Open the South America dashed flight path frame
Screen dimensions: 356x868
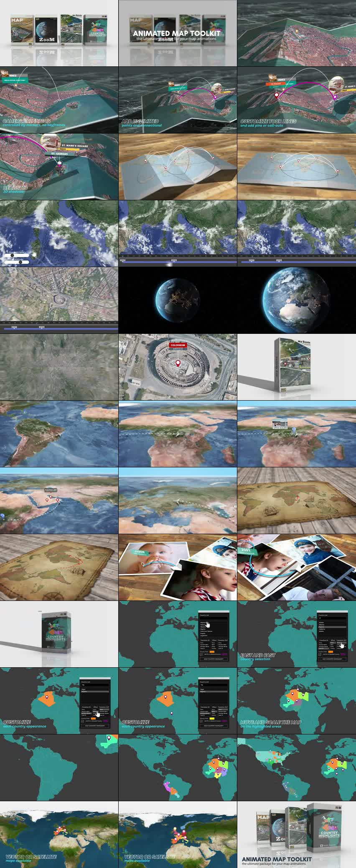59,434
